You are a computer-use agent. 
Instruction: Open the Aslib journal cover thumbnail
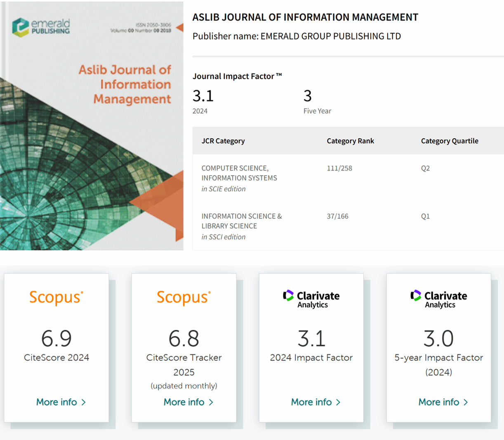92,125
